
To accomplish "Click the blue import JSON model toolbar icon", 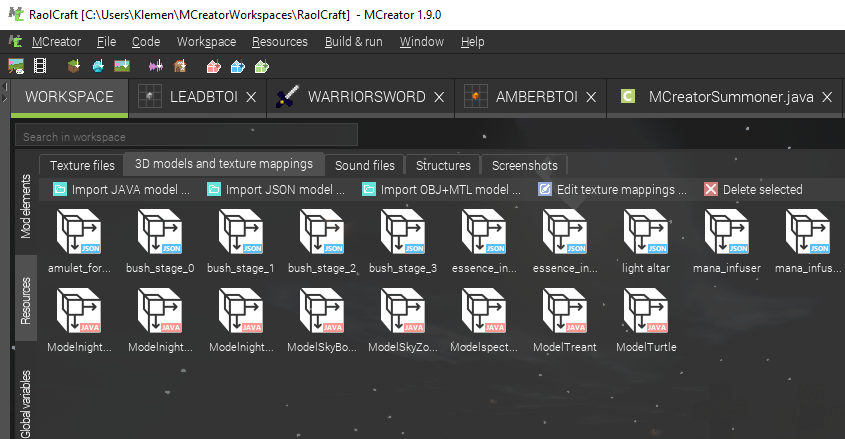I will click(x=238, y=66).
